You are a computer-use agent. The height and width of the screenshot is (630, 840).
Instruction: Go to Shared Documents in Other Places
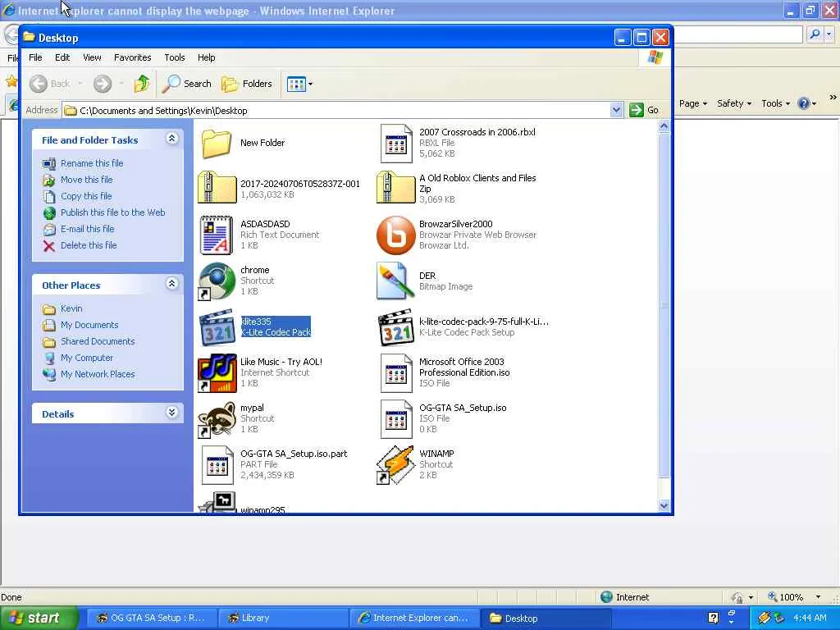tap(98, 341)
